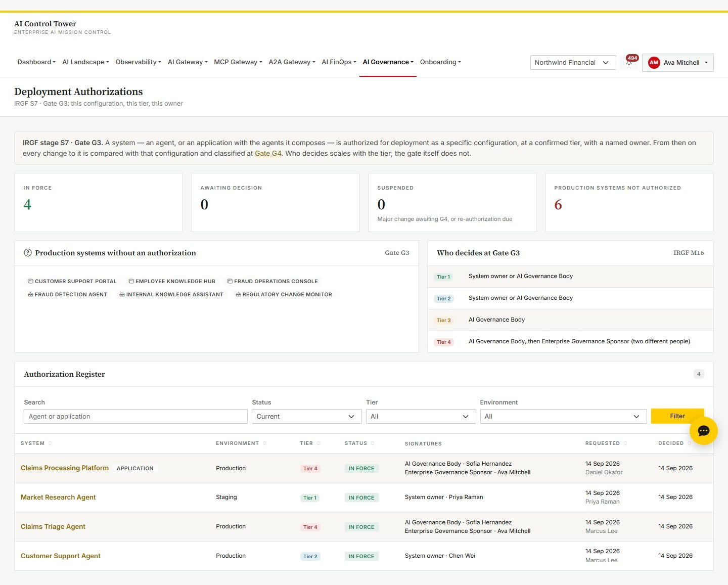The image size is (728, 585).
Task: Click the Search agent or application field
Action: [x=135, y=416]
